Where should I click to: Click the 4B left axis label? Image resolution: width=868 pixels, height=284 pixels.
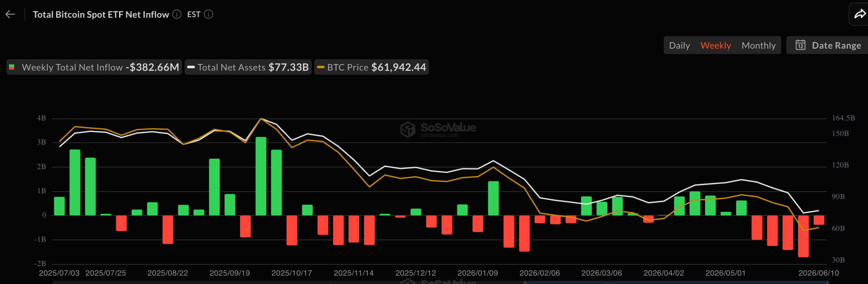(41, 118)
